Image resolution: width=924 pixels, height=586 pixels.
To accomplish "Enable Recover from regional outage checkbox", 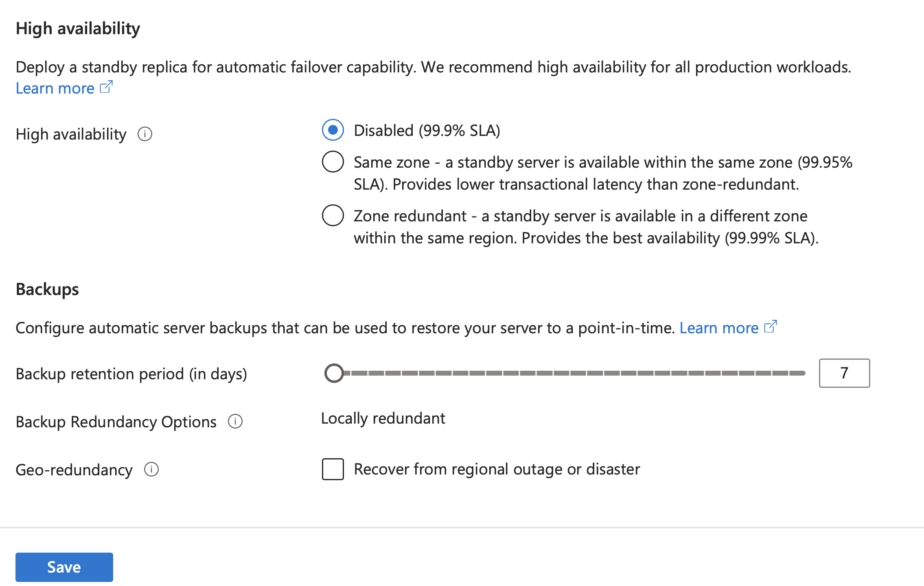I will [x=333, y=469].
